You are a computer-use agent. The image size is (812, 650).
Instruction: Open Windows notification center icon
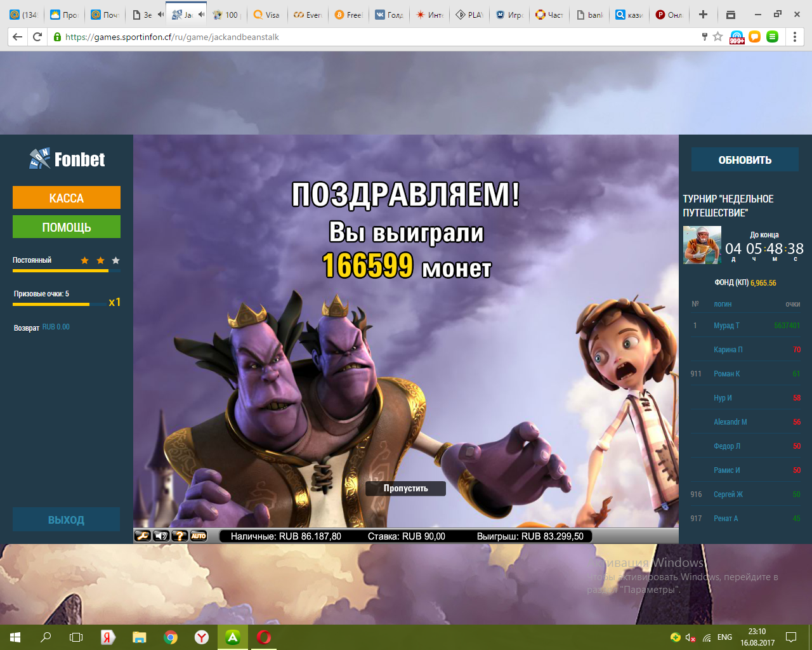791,637
